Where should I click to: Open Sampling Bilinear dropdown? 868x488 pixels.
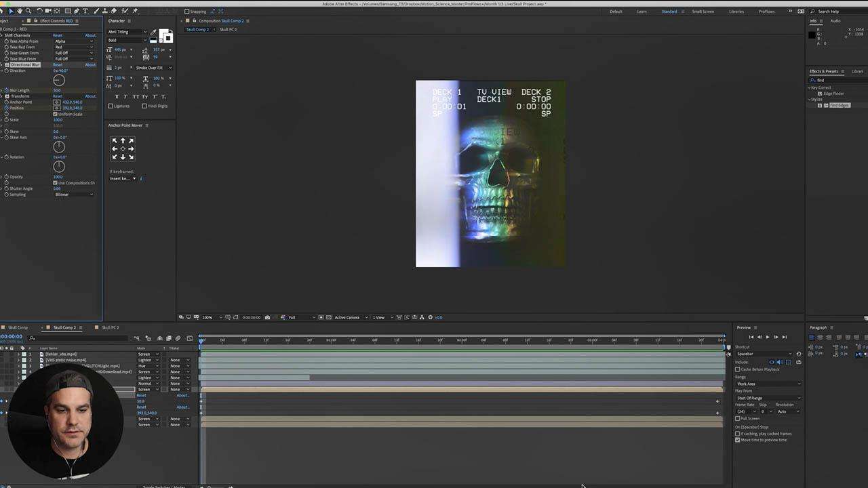[x=73, y=195]
